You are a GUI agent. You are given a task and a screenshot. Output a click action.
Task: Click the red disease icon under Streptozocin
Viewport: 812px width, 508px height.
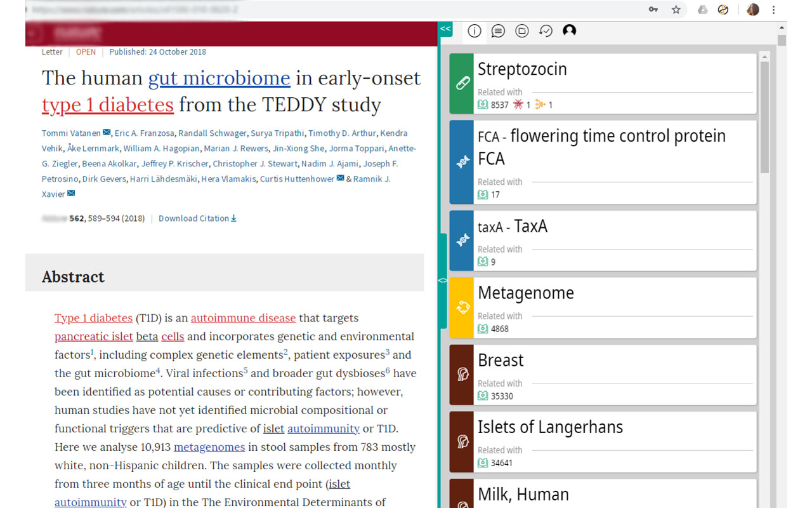click(x=518, y=105)
